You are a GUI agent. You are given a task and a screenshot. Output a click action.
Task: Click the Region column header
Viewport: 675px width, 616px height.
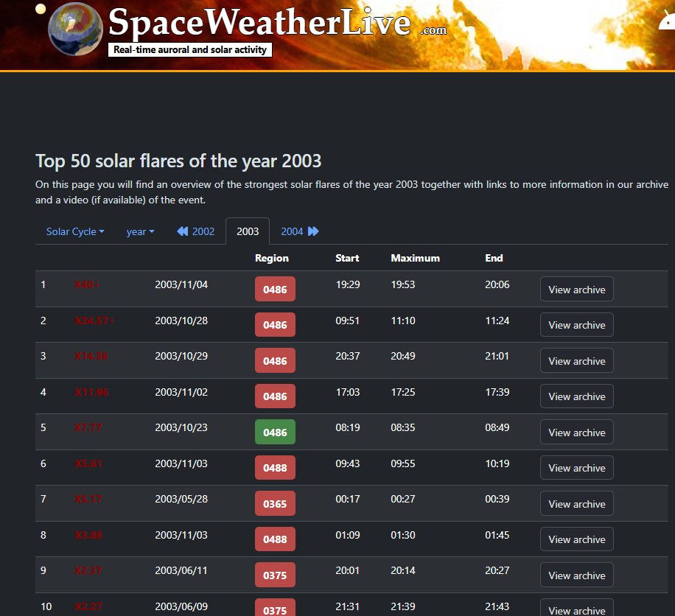pyautogui.click(x=272, y=258)
